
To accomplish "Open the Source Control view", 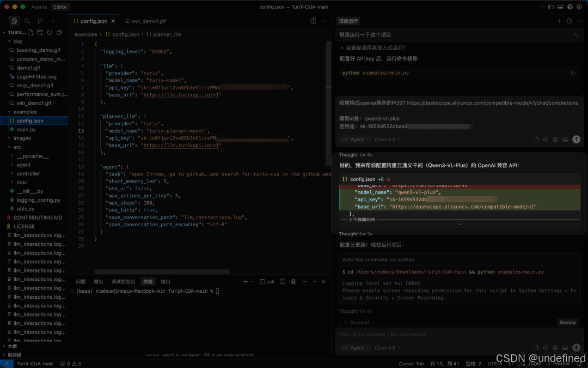I will 40,21.
